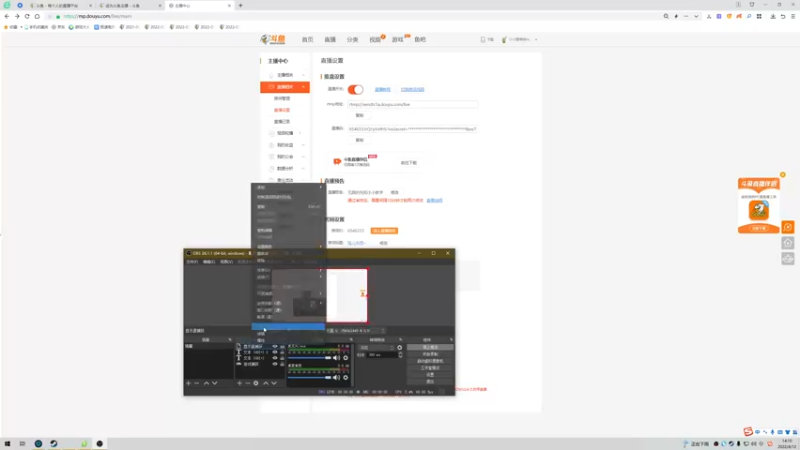Open the OBS icon on the Windows taskbar
Screen dimensions: 800x450
99,444
